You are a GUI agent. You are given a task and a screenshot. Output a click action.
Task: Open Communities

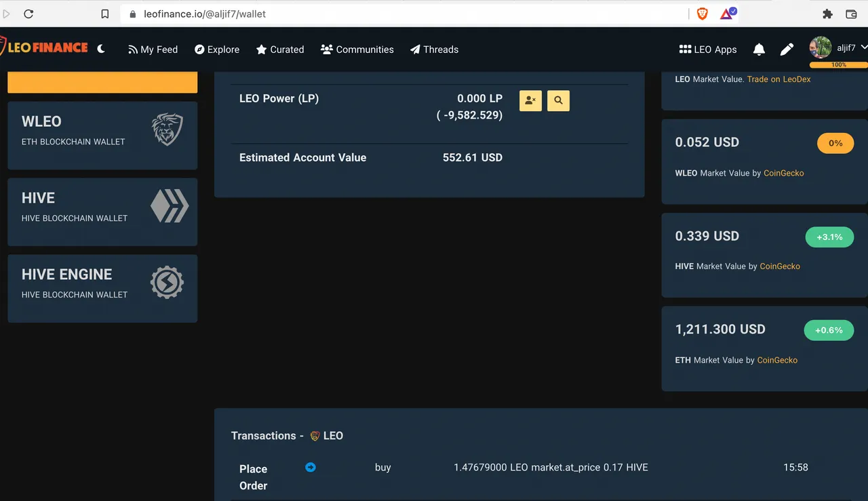tap(357, 49)
